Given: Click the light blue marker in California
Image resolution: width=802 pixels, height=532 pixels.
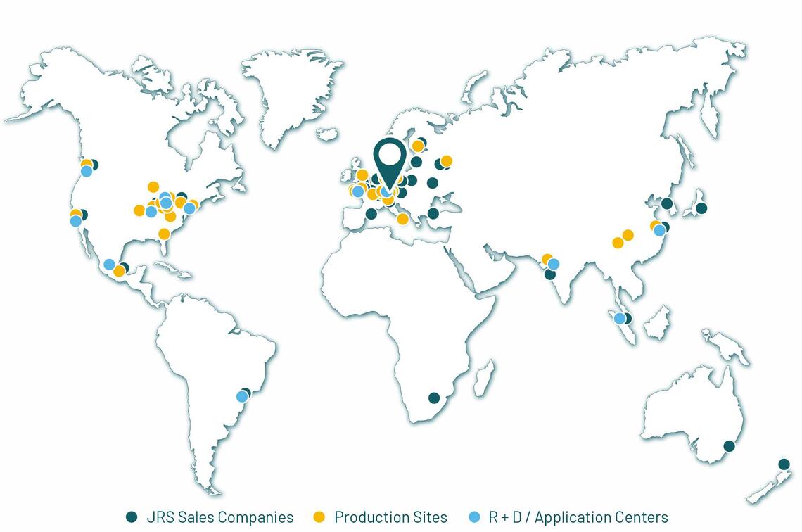Looking at the screenshot, I should tap(76, 221).
